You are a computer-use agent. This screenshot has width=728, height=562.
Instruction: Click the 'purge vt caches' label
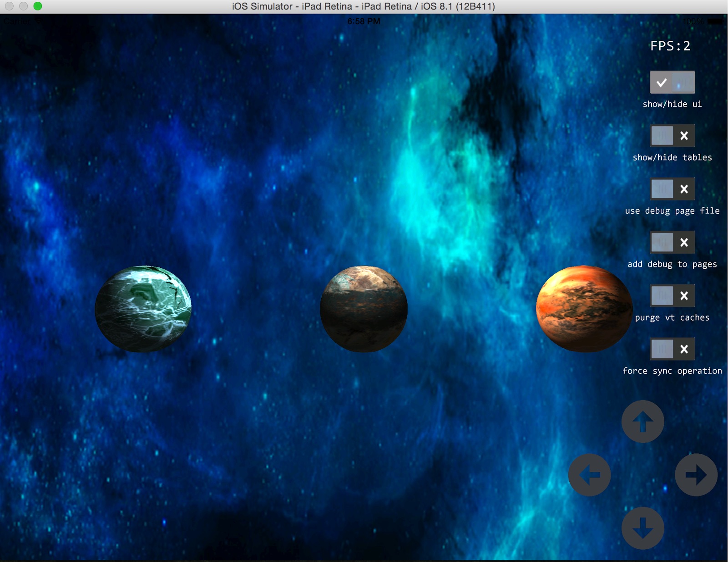[x=672, y=317]
